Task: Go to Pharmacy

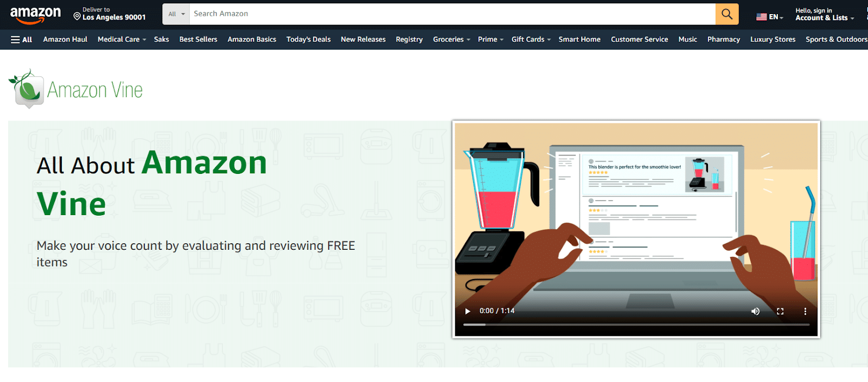Action: pos(724,40)
